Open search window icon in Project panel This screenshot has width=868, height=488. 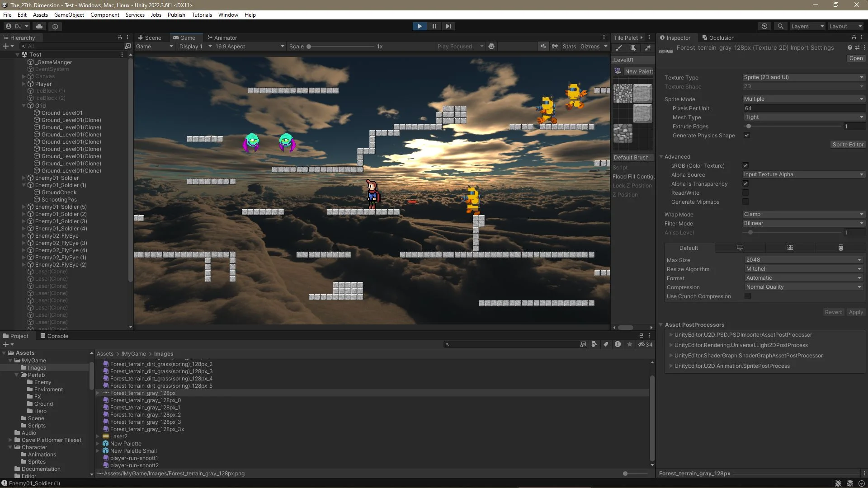583,344
